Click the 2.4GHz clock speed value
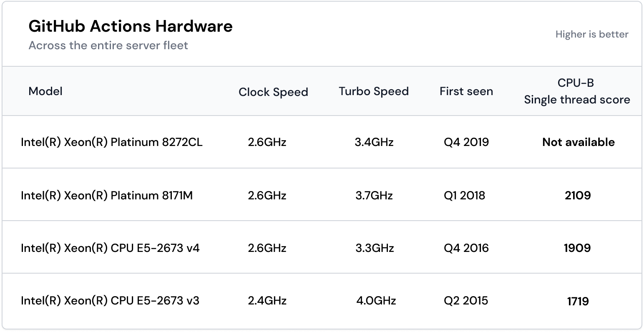Image resolution: width=644 pixels, height=332 pixels. 267,301
